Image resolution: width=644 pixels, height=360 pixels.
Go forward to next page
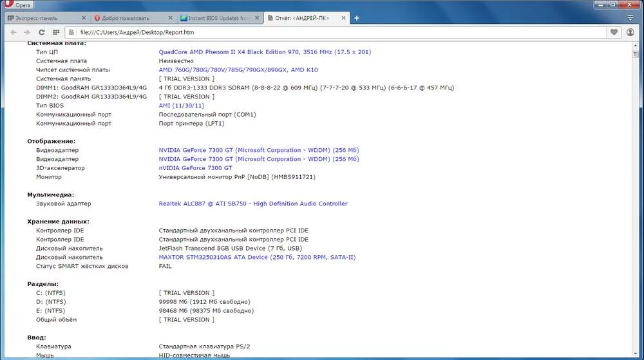coord(27,32)
